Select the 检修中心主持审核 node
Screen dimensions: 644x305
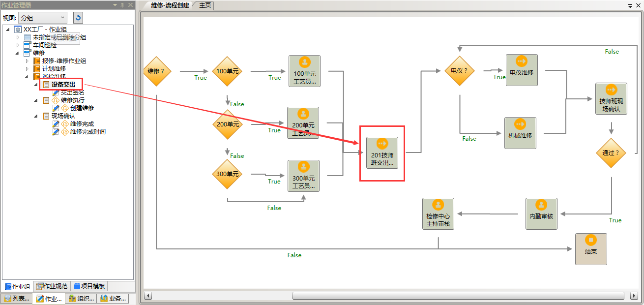pos(438,213)
